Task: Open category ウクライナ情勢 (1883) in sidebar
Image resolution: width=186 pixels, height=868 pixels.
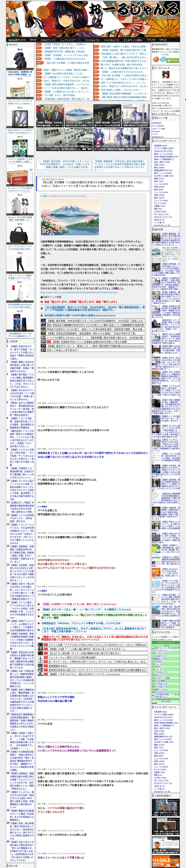Action: pyautogui.click(x=164, y=148)
